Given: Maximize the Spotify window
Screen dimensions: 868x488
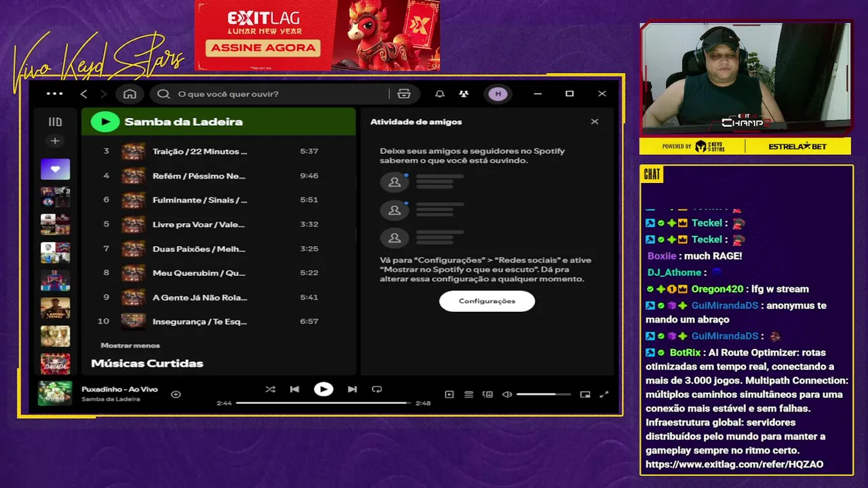Looking at the screenshot, I should point(570,94).
